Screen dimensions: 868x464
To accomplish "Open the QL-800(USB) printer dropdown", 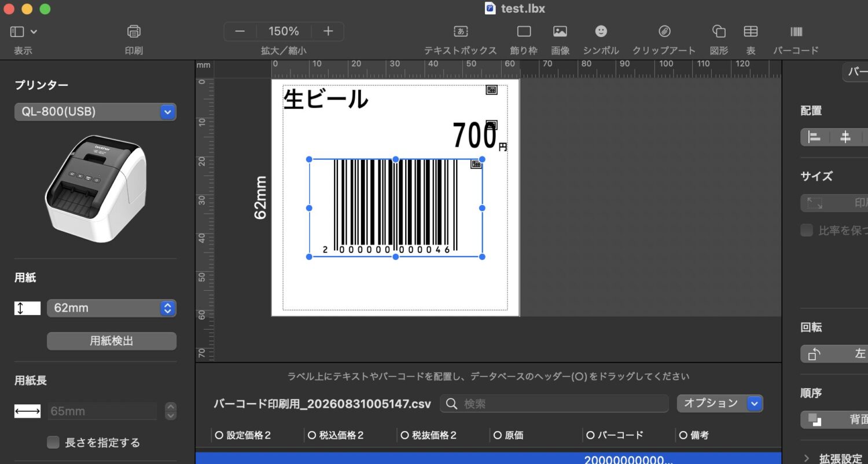I will pyautogui.click(x=95, y=112).
